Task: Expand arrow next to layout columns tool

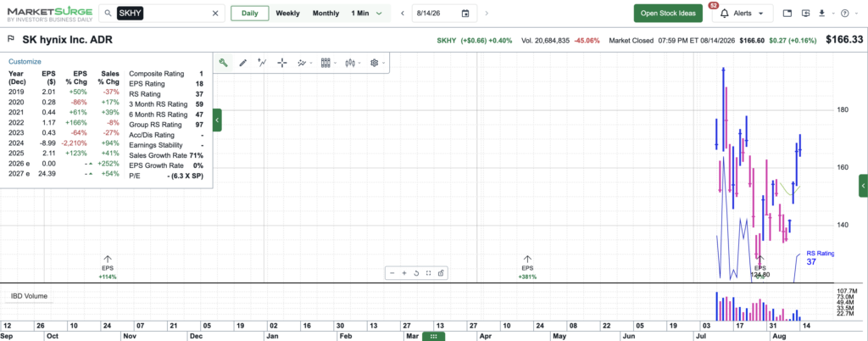Action: click(x=335, y=63)
